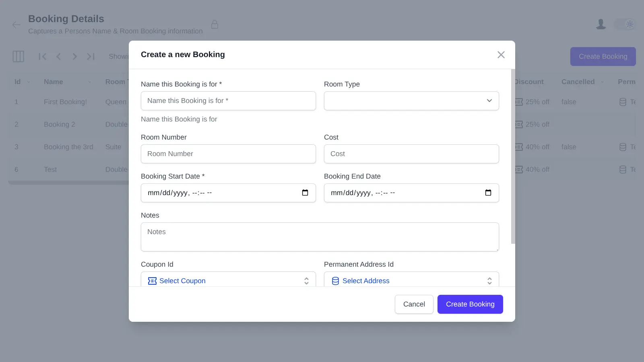This screenshot has height=362, width=644.
Task: Click the Cancel button
Action: [x=414, y=304]
